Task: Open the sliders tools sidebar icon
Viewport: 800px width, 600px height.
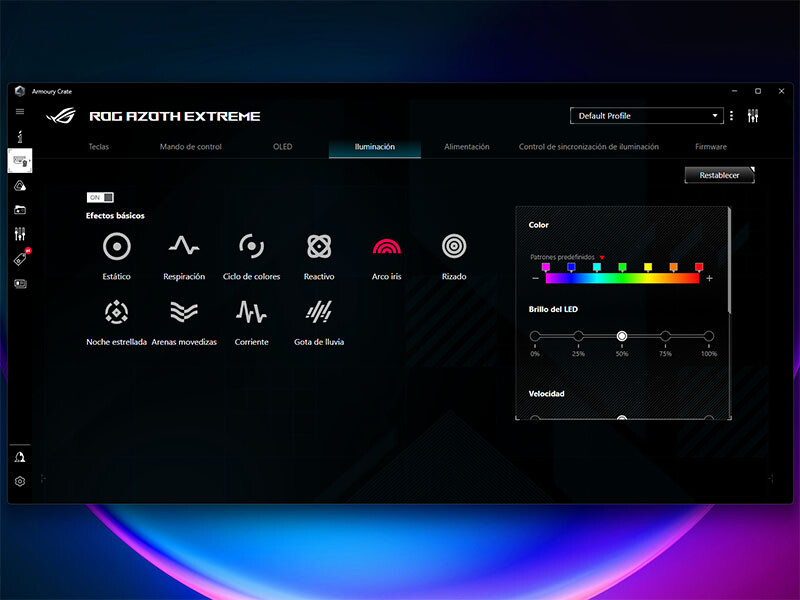Action: 20,234
